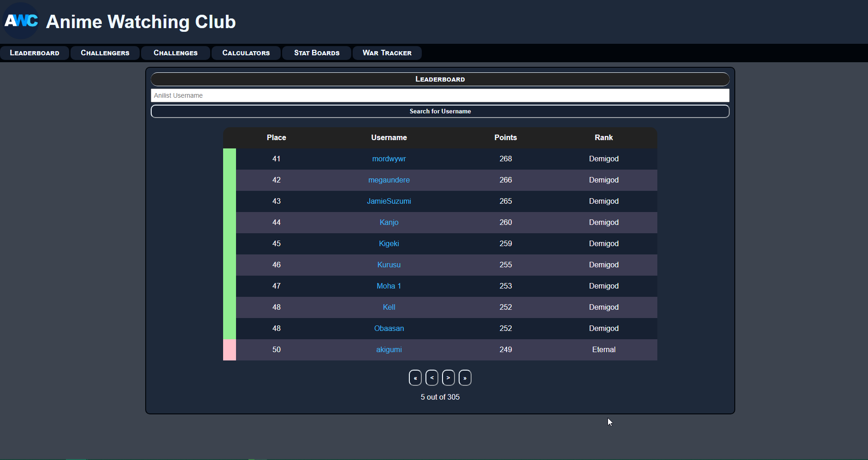Click the Points column header
The width and height of the screenshot is (868, 460).
point(506,138)
